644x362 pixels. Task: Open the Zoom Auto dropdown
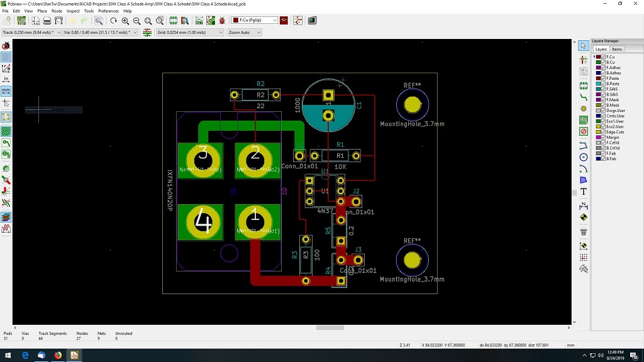(245, 32)
